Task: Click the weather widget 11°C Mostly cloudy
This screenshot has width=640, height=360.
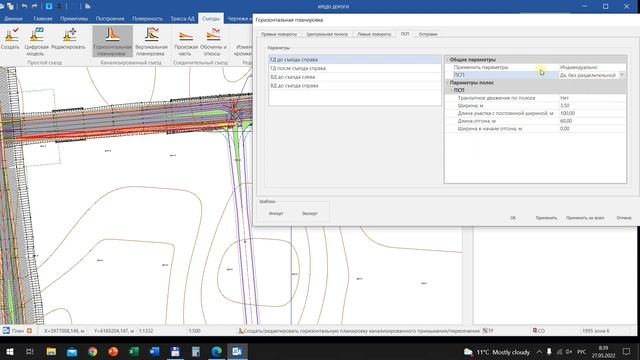Action: (497, 352)
